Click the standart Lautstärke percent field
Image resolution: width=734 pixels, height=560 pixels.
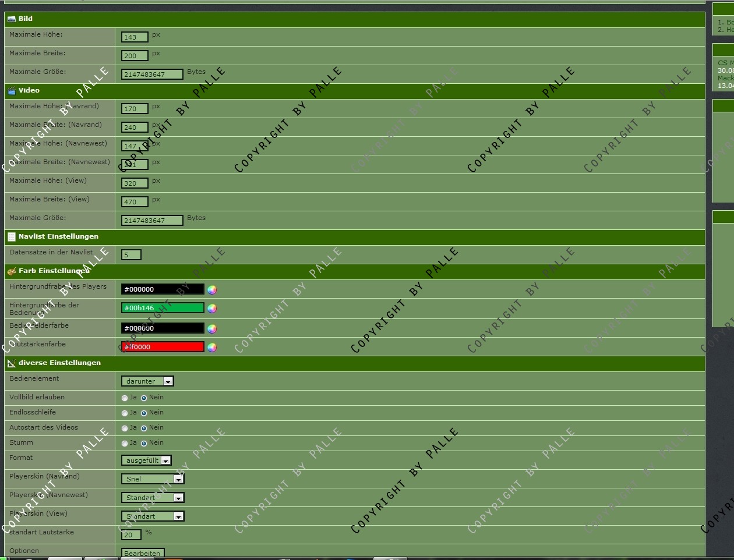[131, 535]
